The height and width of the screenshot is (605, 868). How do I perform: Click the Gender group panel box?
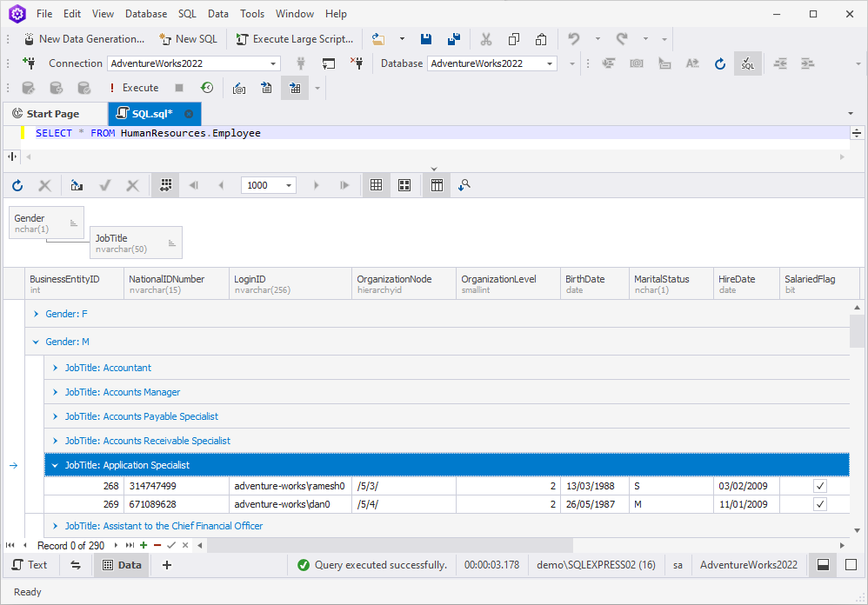46,223
